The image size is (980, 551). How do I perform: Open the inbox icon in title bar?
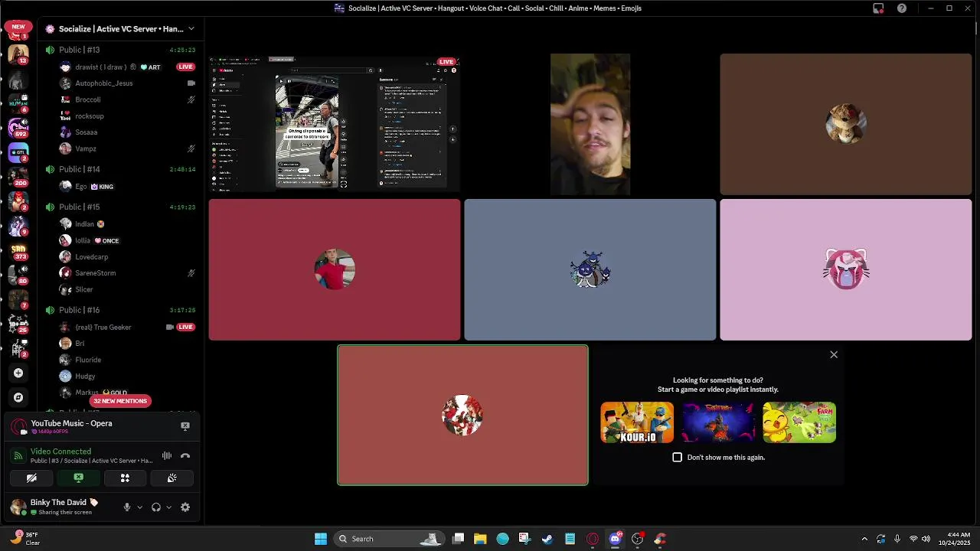(x=878, y=8)
